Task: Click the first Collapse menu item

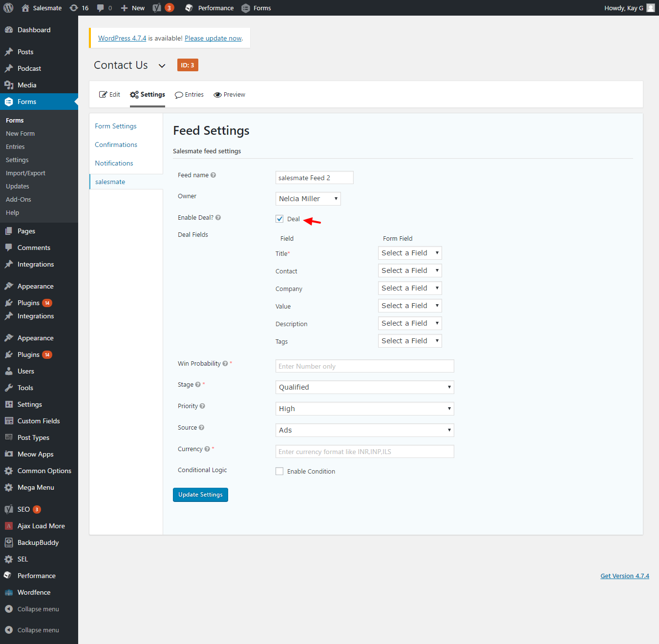Action: (x=39, y=609)
